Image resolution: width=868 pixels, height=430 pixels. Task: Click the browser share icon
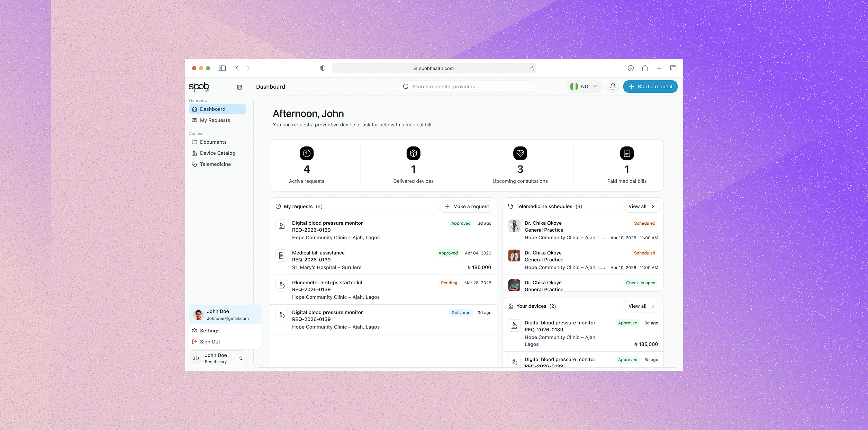(645, 68)
